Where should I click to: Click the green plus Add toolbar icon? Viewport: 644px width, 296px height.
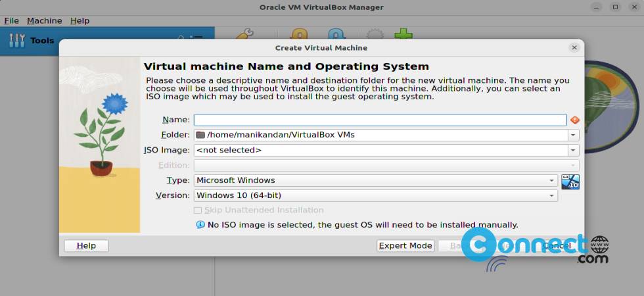tap(403, 34)
